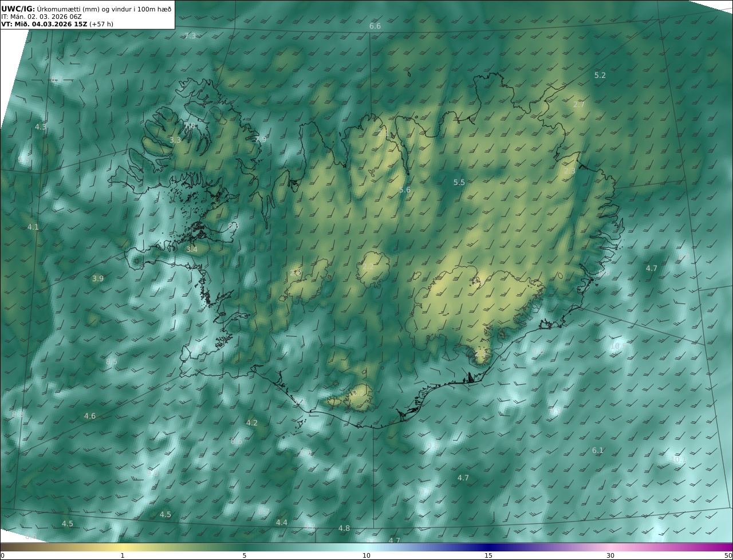Select the colorbar tick label 5
733x560 pixels.
[x=245, y=555]
